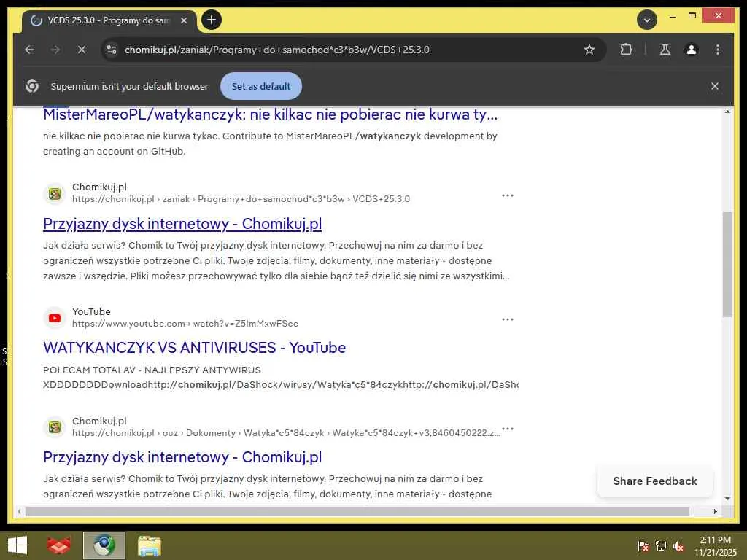The image size is (747, 560).
Task: Click the horizontal scrollbar left arrow
Action: [19, 511]
